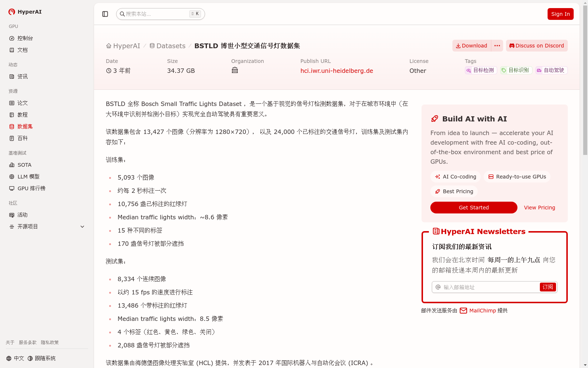
Task: Click the GPU 排行榜 monitor icon
Action: coord(12,188)
